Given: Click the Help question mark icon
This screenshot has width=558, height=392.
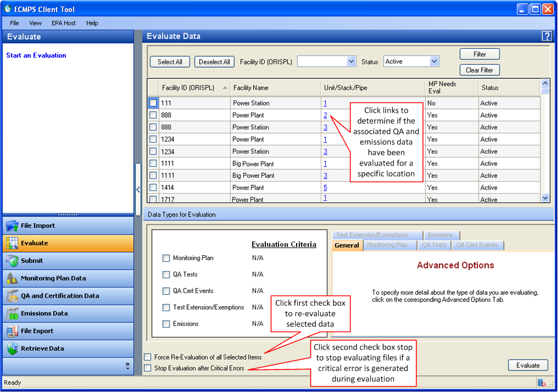Looking at the screenshot, I should tap(546, 36).
